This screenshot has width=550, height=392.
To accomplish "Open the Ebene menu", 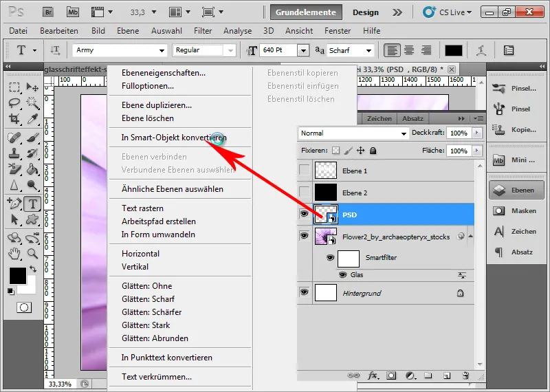I will pos(128,31).
